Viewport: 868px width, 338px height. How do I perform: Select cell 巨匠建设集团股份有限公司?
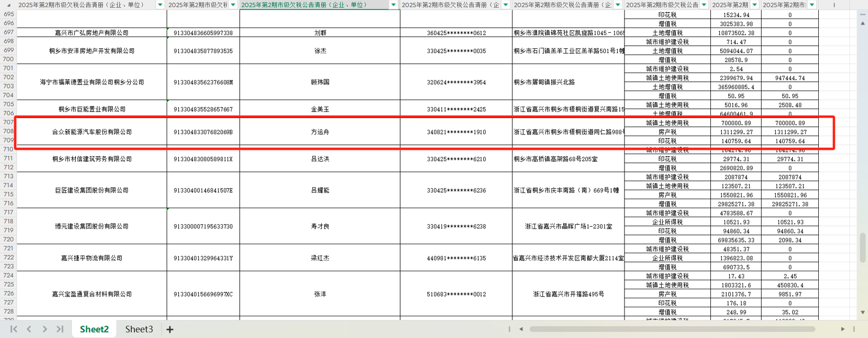click(x=92, y=190)
